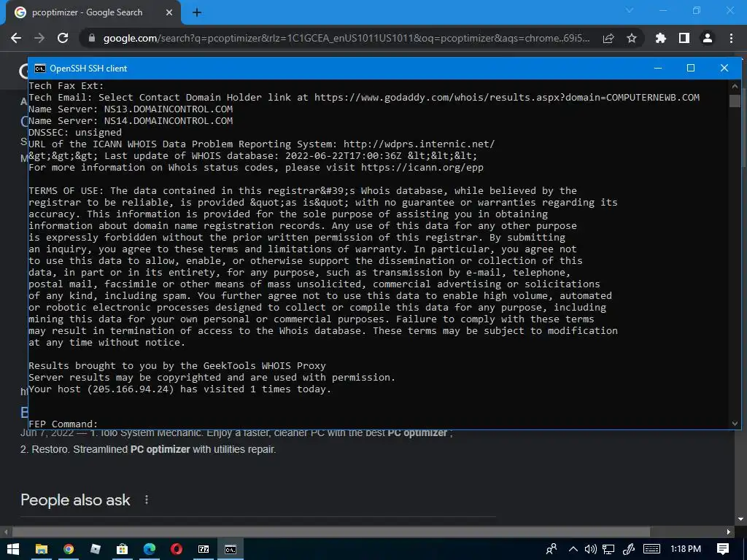Click the command prompt taskbar icon
Image resolution: width=747 pixels, height=560 pixels.
(x=231, y=549)
